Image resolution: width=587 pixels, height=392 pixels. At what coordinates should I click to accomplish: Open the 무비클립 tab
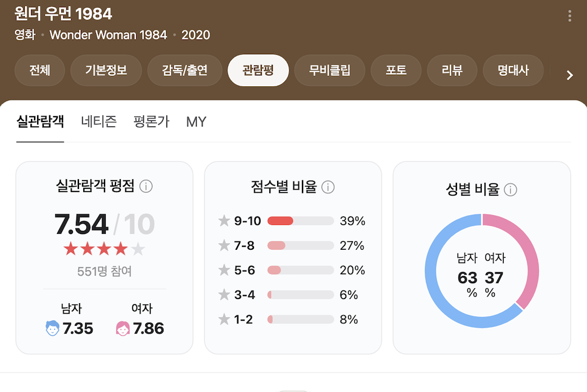[x=329, y=70]
